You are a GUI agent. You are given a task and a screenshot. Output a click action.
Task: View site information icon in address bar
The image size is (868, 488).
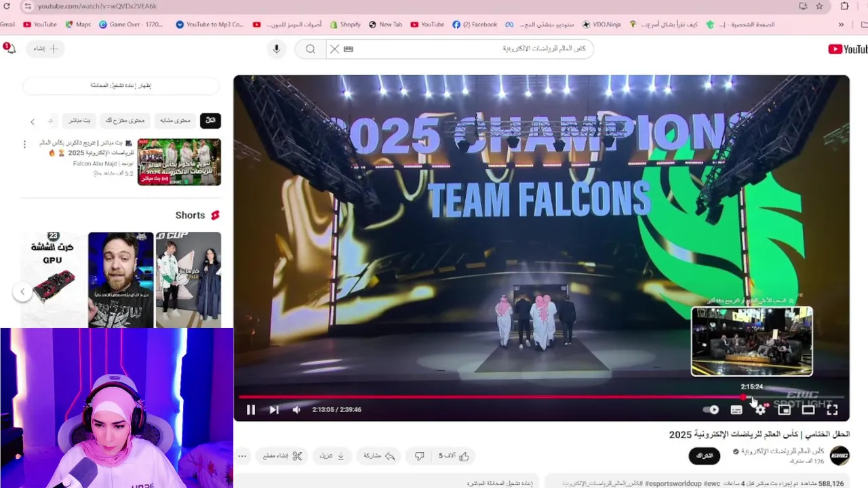pos(26,6)
